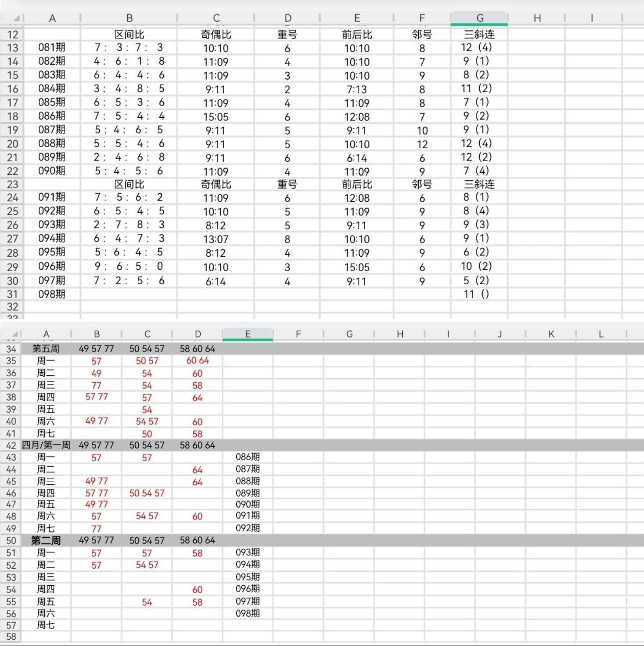Click row 31 header in upper sheet

pos(12,294)
